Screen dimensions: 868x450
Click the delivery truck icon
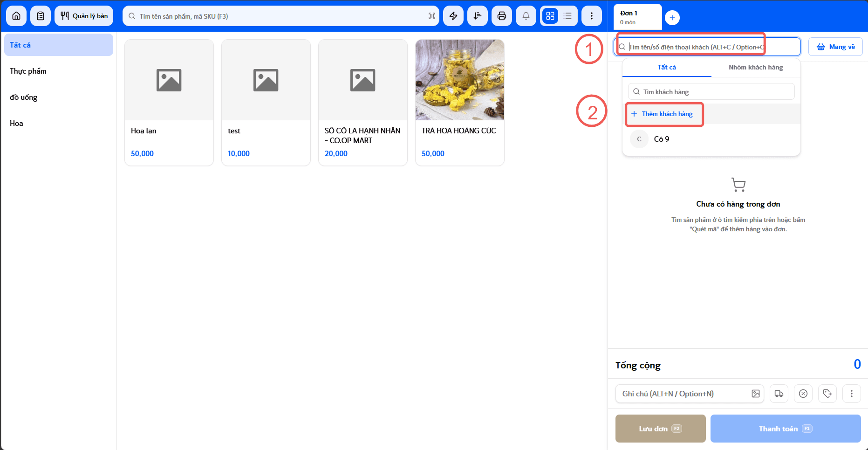pyautogui.click(x=779, y=394)
